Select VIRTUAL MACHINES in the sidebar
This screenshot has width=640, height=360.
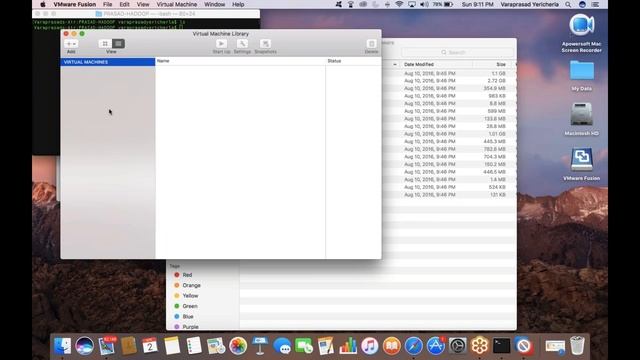[x=108, y=62]
